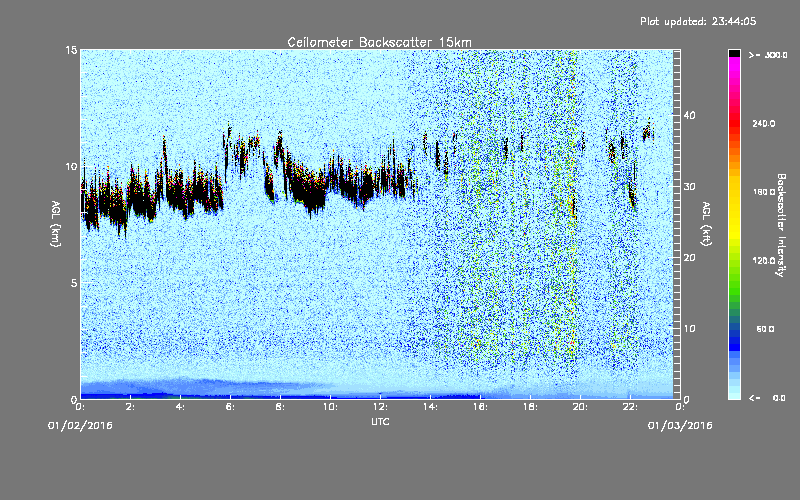The image size is (800, 500).
Task: Click the "2:" hour tick label
Action: pyautogui.click(x=130, y=407)
